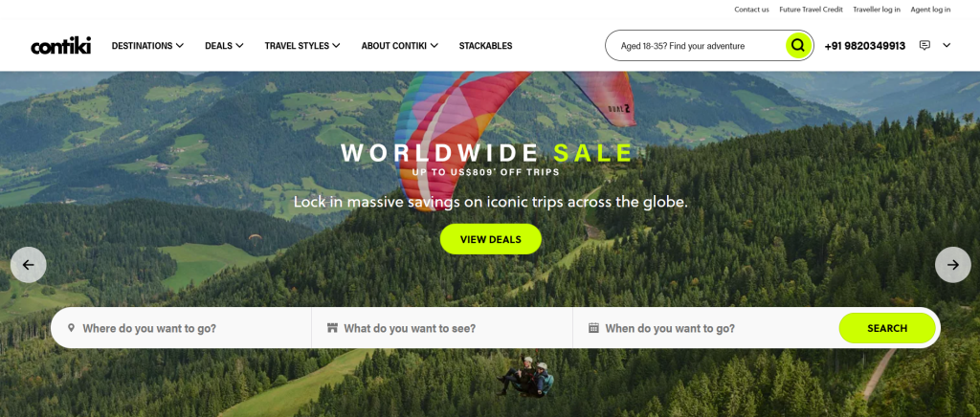The width and height of the screenshot is (980, 417).
Task: Open the chat message icon
Action: [x=925, y=46]
